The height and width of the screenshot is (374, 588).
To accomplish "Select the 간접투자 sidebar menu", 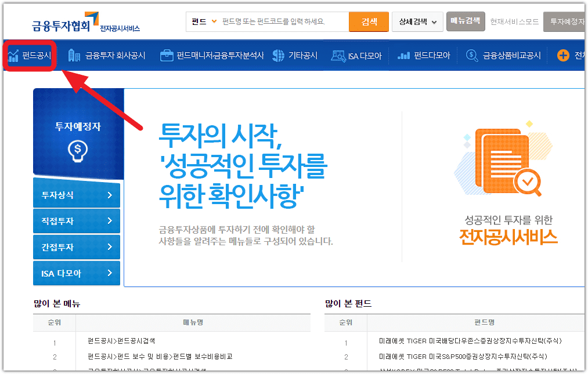I will (x=76, y=247).
